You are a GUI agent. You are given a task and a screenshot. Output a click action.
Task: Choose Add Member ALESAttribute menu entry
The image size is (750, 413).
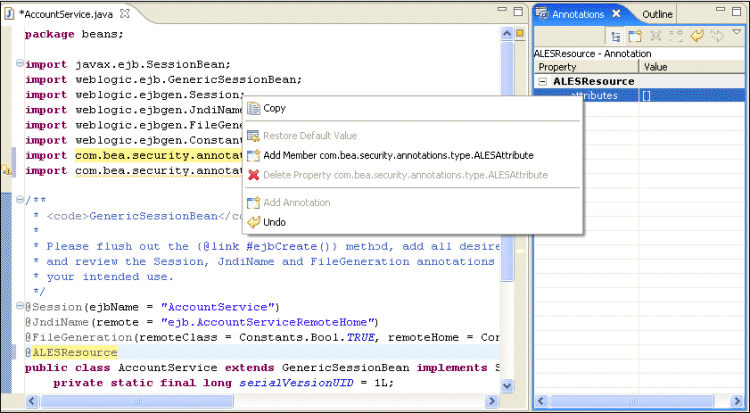[x=412, y=156]
